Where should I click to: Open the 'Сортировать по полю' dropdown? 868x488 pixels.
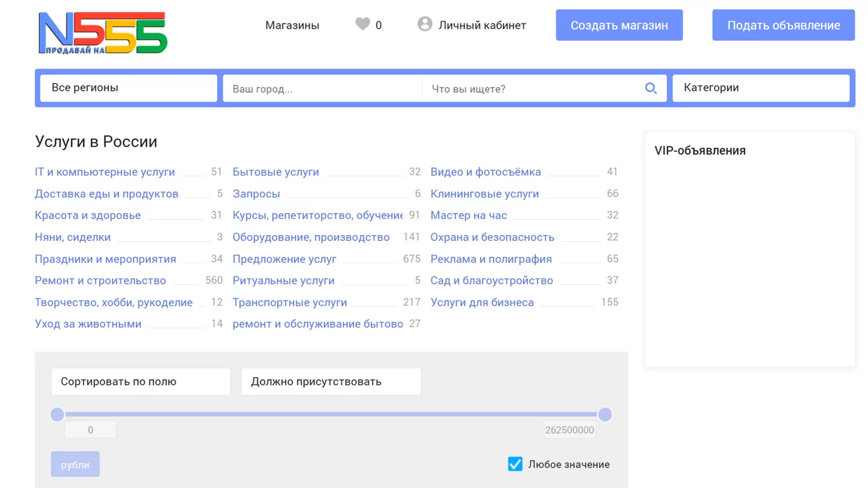[x=141, y=382]
